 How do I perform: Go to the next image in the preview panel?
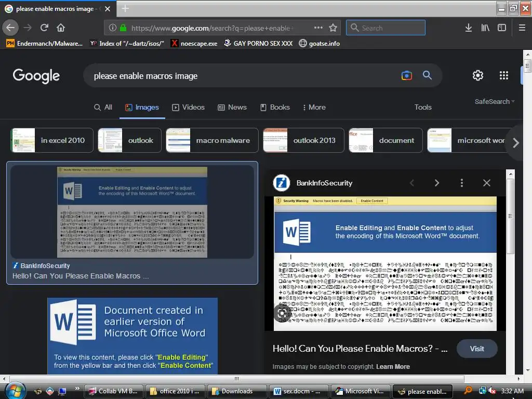click(x=436, y=183)
